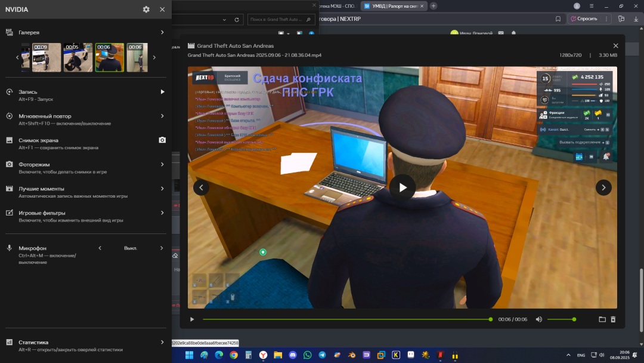Bookmark the page in browser address bar

pyautogui.click(x=558, y=19)
